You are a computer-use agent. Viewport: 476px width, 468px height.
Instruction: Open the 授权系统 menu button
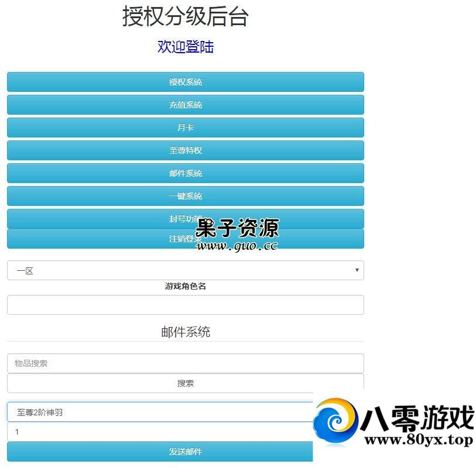tap(185, 82)
